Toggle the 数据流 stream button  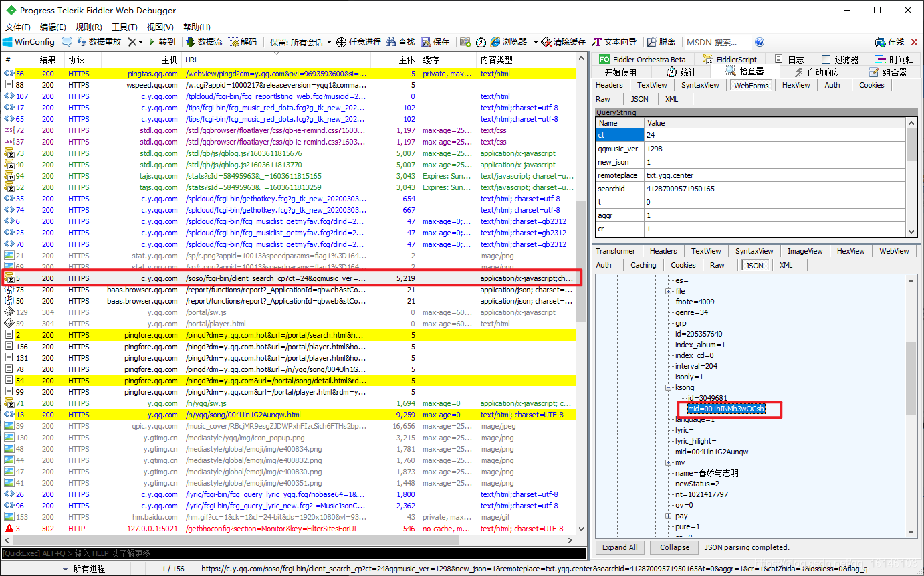(204, 42)
